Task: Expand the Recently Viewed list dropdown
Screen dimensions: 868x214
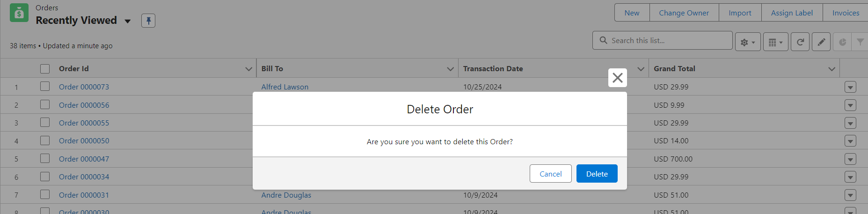Action: click(x=127, y=21)
